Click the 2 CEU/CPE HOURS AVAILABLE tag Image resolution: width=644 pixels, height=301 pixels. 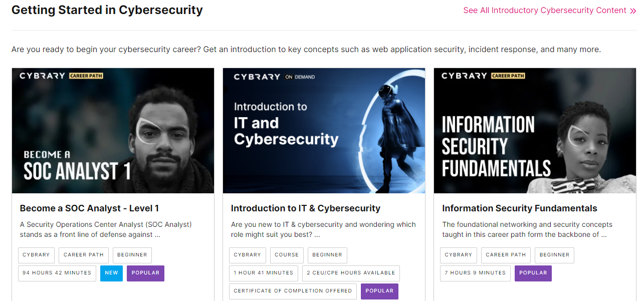pyautogui.click(x=351, y=273)
